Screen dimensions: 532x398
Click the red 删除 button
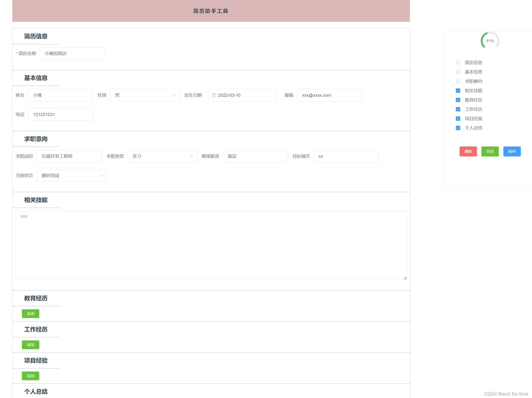468,151
